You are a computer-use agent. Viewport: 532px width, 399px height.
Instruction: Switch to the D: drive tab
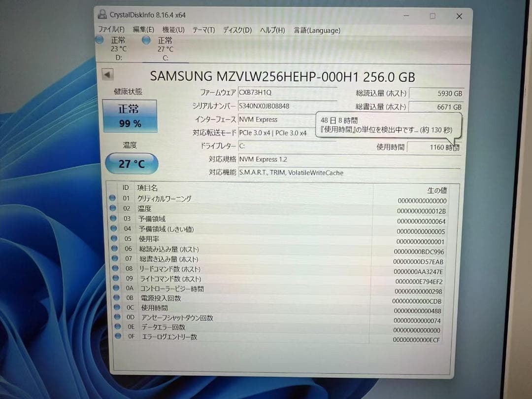118,49
